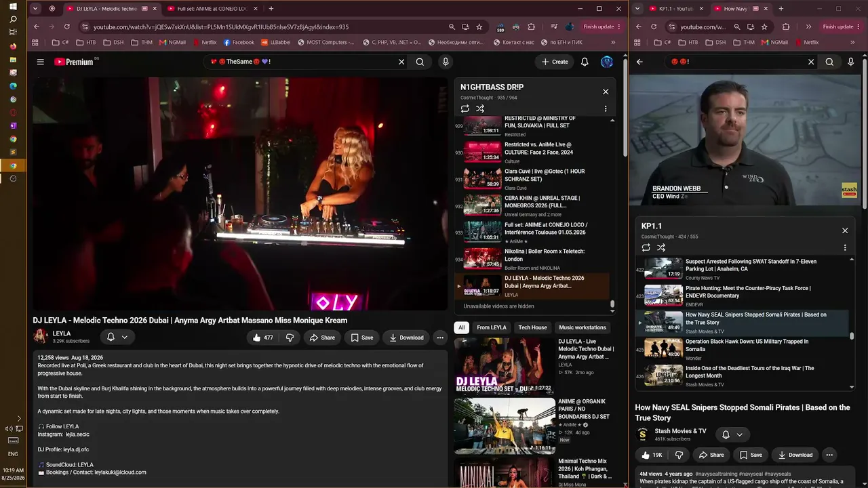Close the KP1.1 playlist panel
This screenshot has width=868, height=488.
[845, 230]
